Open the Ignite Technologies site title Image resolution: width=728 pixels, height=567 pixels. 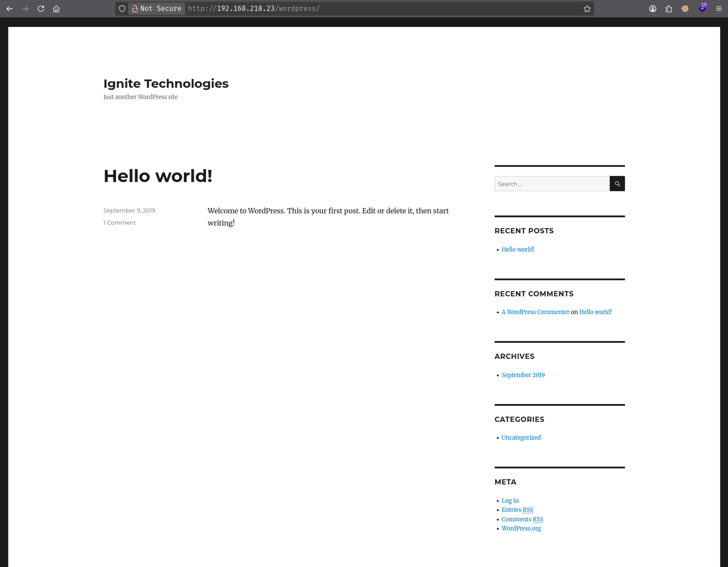166,84
